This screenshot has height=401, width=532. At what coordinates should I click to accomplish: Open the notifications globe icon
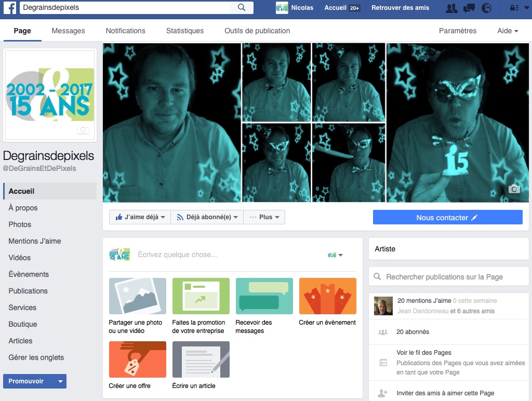coord(486,8)
